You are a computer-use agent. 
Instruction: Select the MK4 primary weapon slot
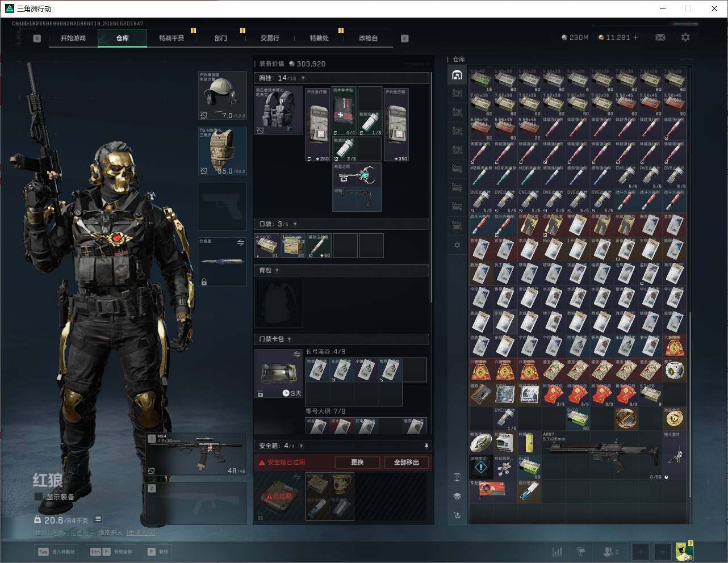pyautogui.click(x=196, y=454)
